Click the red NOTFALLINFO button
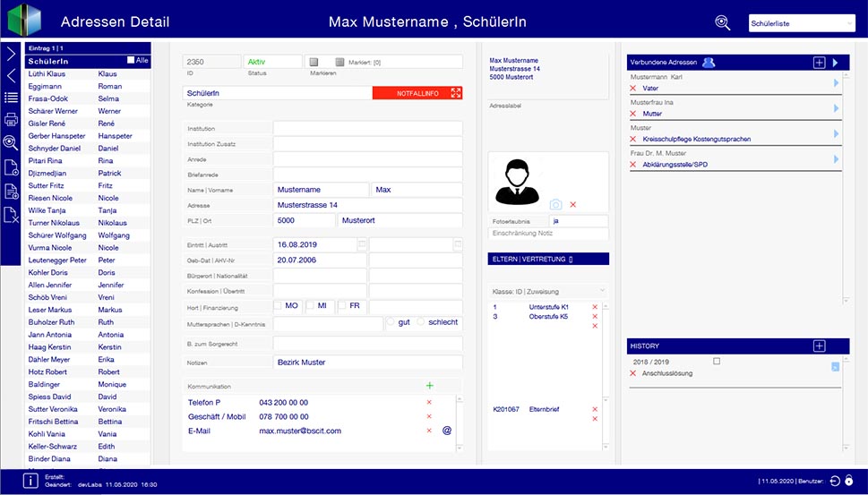The width and height of the screenshot is (868, 495). [x=417, y=93]
